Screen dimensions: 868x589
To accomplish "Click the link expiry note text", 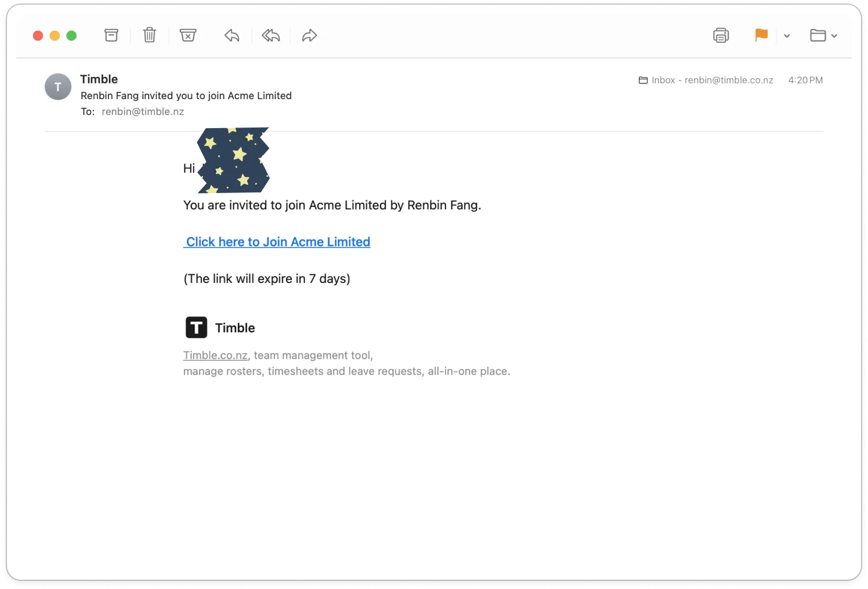I will [267, 279].
